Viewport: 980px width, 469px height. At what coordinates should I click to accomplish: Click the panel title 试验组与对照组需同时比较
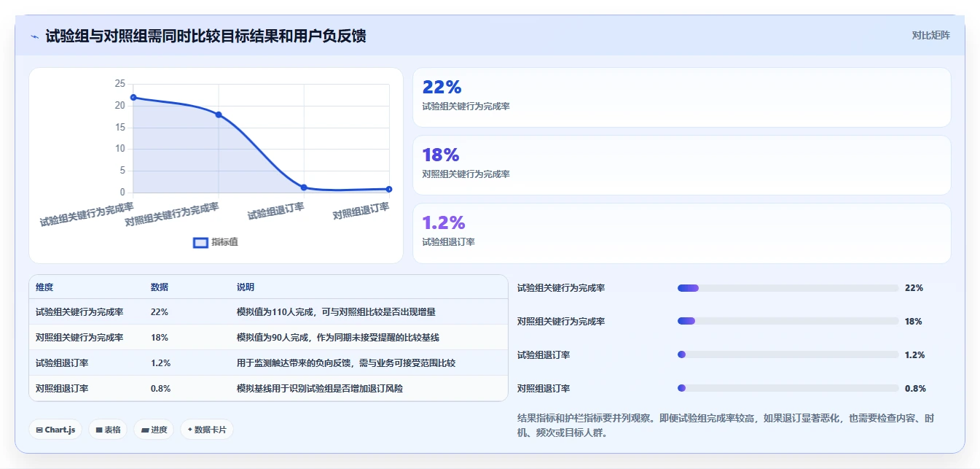click(x=205, y=36)
